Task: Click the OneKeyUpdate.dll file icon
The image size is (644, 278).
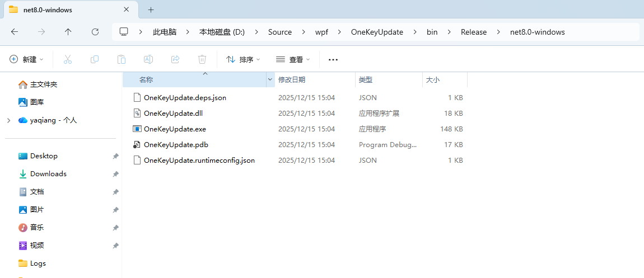Action: tap(137, 113)
